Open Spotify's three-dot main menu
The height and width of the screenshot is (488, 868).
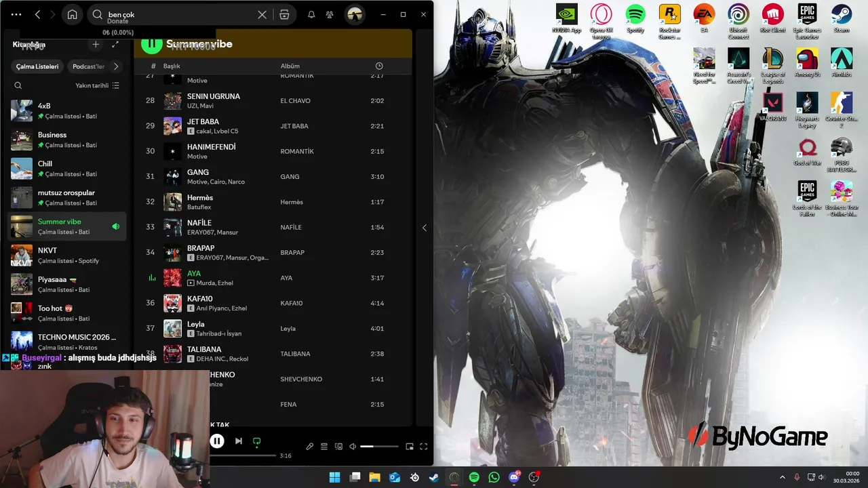(x=16, y=14)
